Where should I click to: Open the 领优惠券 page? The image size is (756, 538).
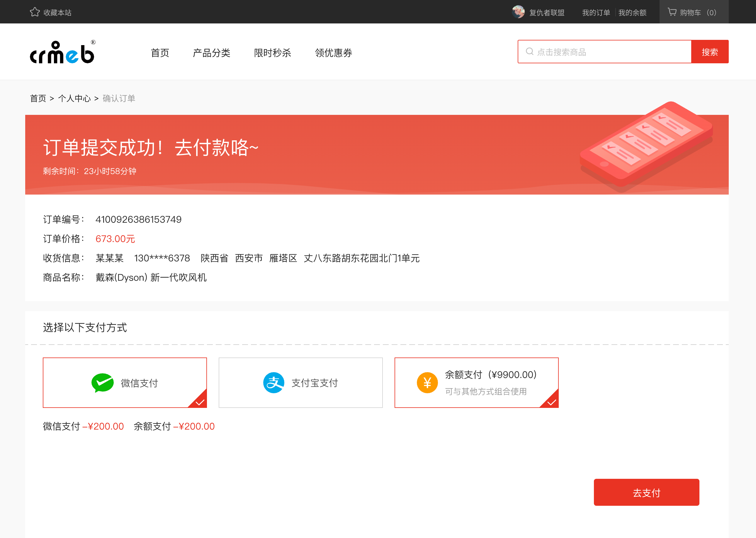click(333, 53)
